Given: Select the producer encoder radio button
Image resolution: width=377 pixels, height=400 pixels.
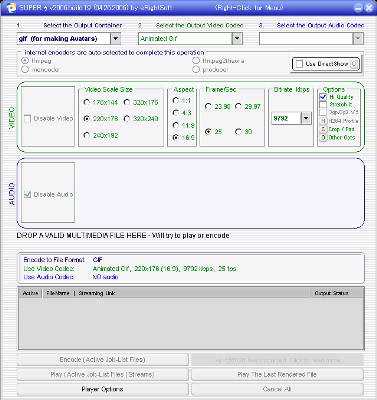Looking at the screenshot, I should click(x=196, y=69).
